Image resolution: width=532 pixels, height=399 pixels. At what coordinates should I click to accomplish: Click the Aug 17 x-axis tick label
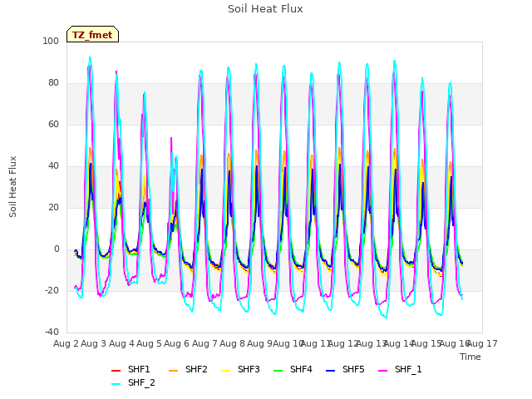(482, 343)
